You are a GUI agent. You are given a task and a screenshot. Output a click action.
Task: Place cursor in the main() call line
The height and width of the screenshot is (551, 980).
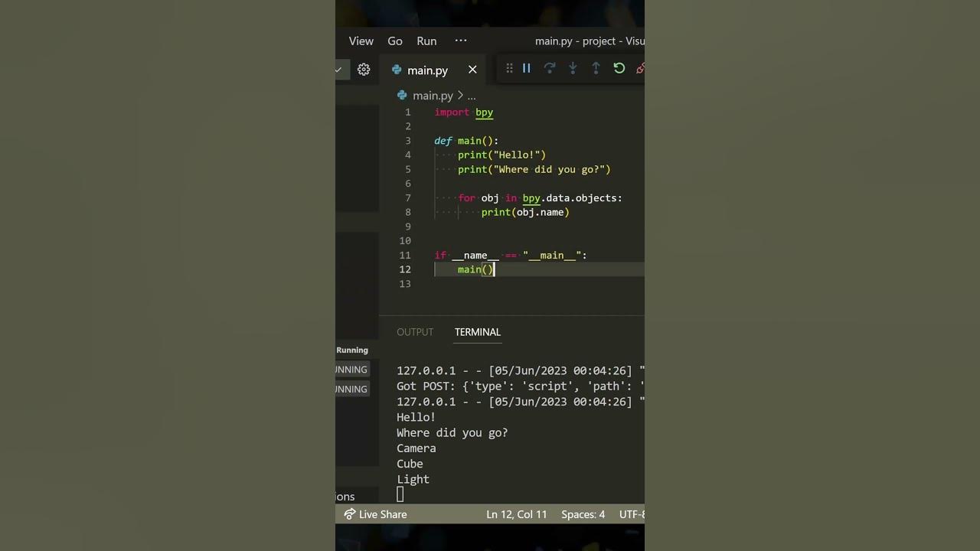476,269
